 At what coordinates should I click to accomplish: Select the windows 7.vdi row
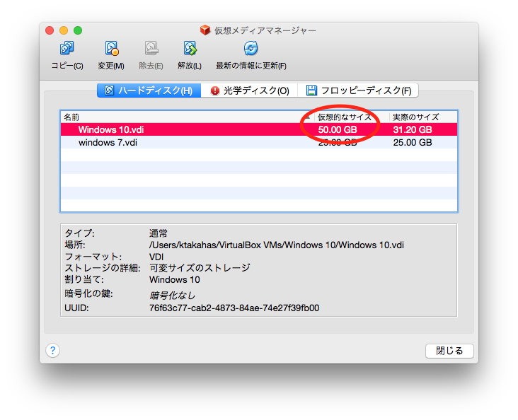pyautogui.click(x=259, y=142)
